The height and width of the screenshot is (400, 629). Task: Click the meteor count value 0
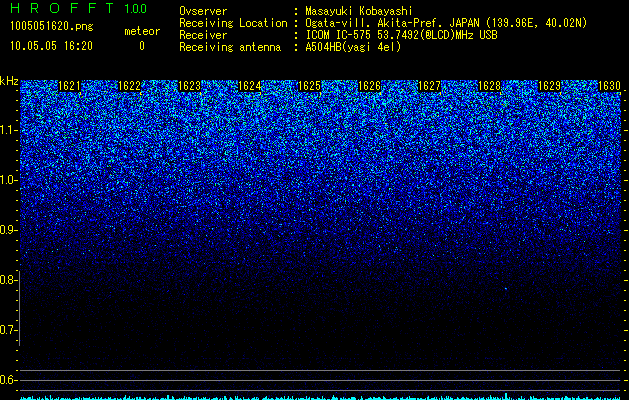point(142,46)
